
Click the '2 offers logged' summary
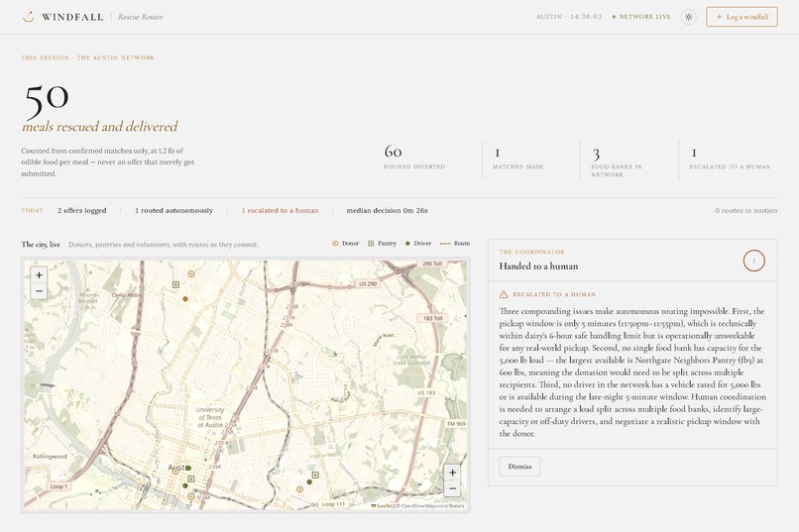point(82,210)
